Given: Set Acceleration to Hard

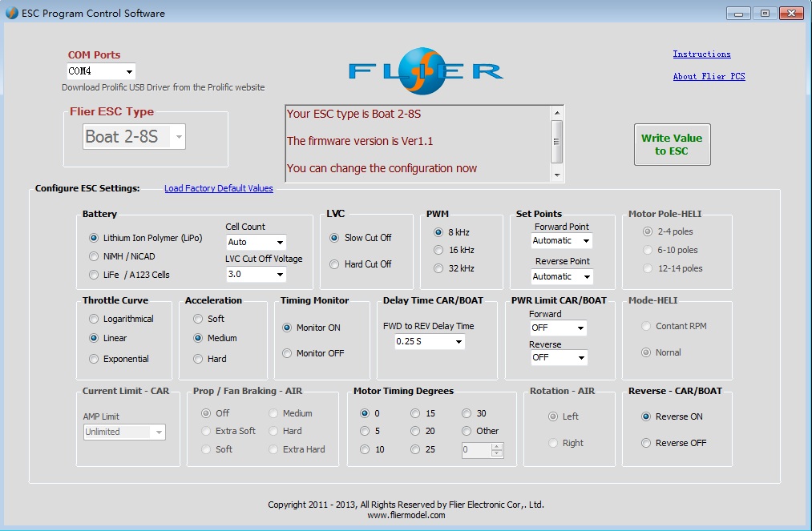Looking at the screenshot, I should (210, 359).
